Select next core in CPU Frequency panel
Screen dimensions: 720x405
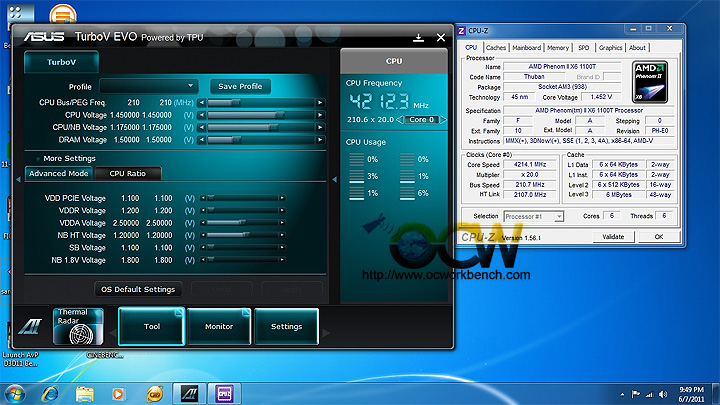pos(443,119)
